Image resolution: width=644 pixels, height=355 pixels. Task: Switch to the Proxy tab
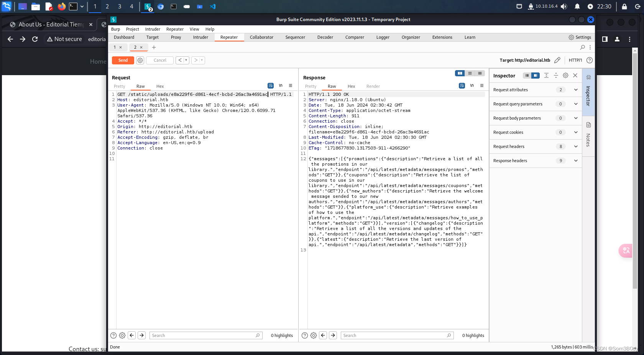[x=176, y=37]
